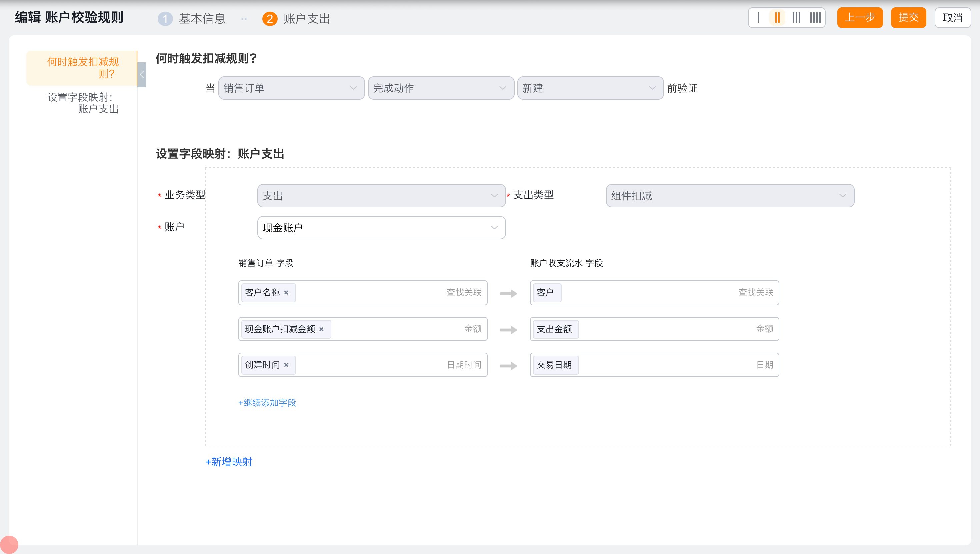Select single-column layout icon

click(x=758, y=18)
